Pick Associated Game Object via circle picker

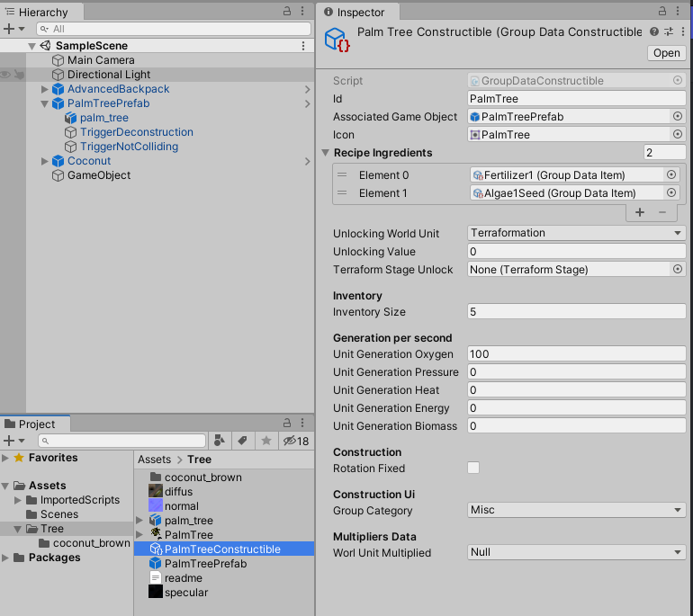point(677,116)
